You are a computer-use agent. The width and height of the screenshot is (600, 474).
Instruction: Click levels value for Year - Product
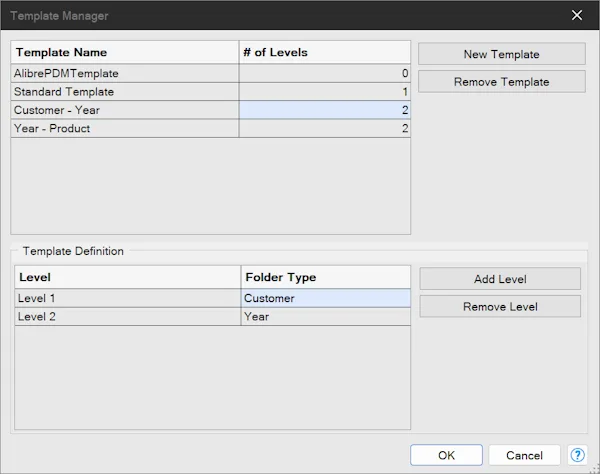click(324, 128)
